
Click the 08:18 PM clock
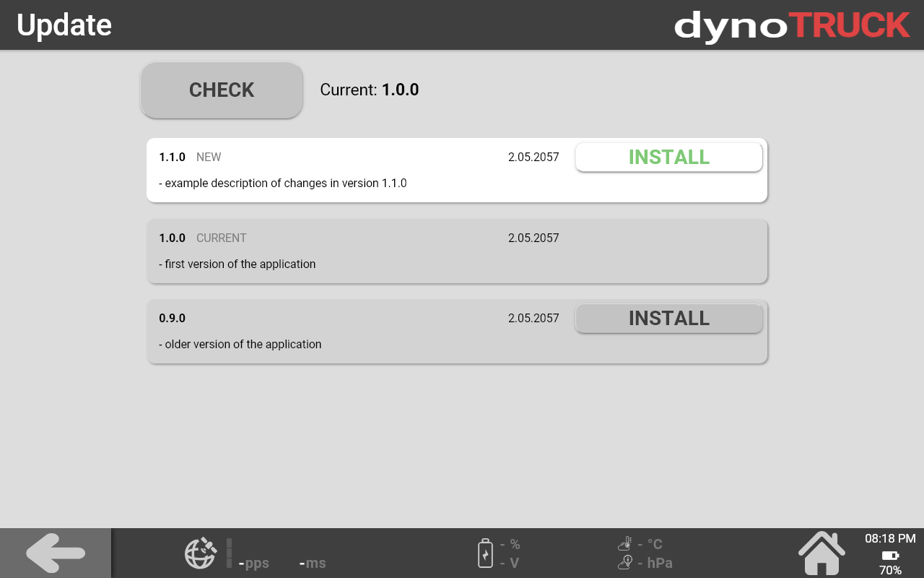[890, 538]
